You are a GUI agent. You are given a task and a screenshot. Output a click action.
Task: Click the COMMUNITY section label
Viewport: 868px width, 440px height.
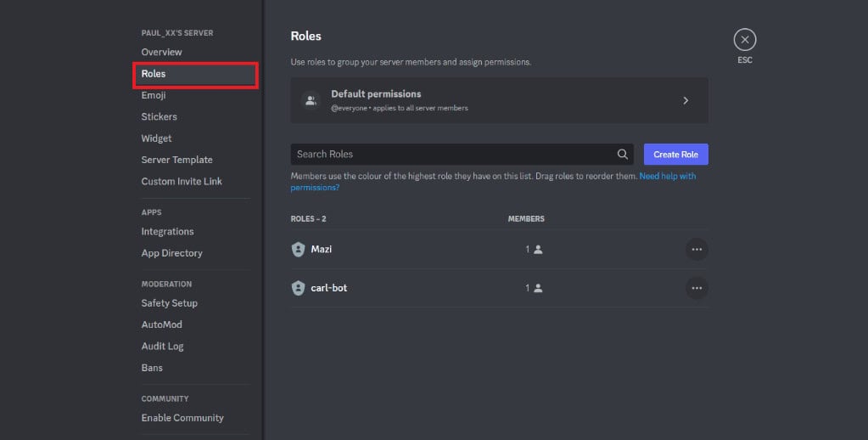[165, 399]
